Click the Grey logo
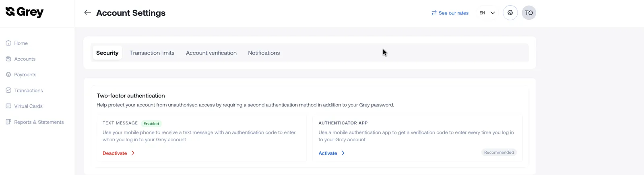Screen dimensions: 644x175 25,12
